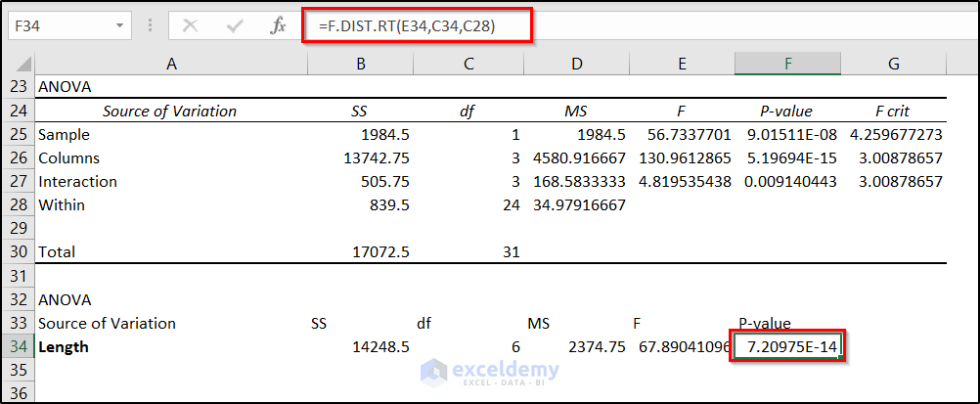Screen dimensions: 980x404
Task: Click the formula bar containing =F.DIST.RT formula
Action: pos(418,25)
